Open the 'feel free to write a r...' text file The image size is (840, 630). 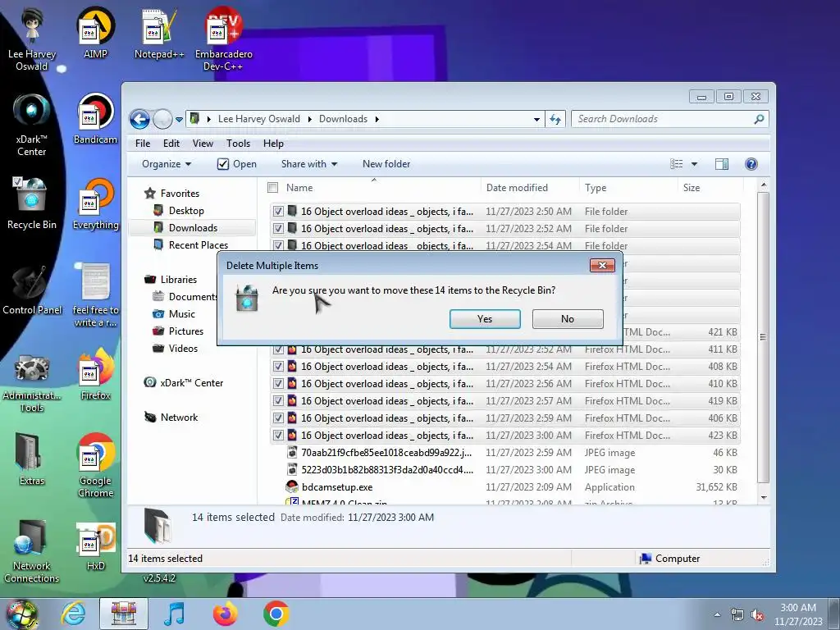coord(95,294)
